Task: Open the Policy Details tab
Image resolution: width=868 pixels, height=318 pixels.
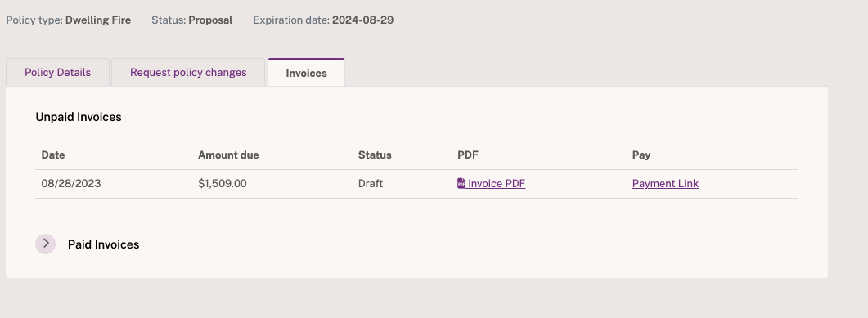Action: [x=57, y=73]
